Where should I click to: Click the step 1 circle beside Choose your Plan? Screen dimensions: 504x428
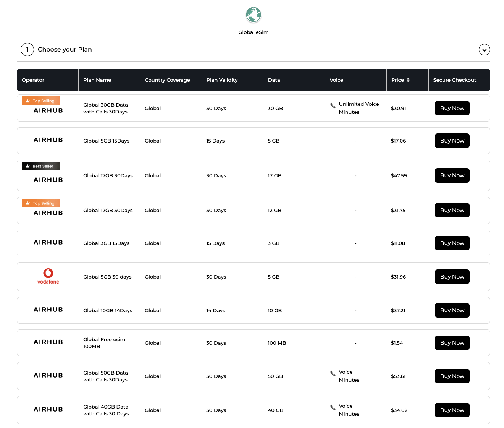(27, 50)
